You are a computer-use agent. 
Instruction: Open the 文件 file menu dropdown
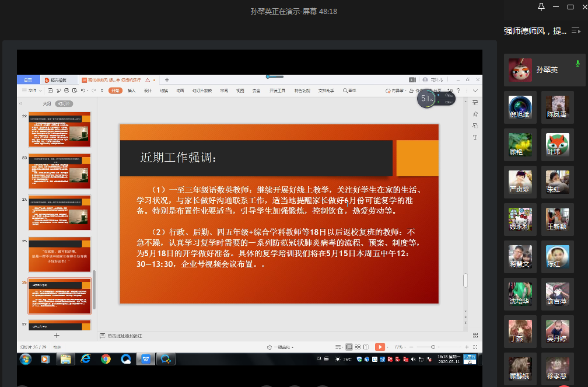pos(32,90)
